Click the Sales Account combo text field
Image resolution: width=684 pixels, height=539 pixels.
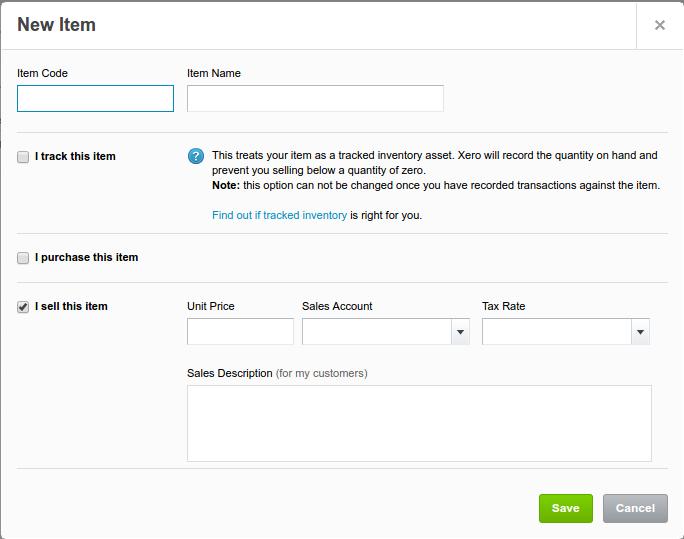(x=377, y=331)
